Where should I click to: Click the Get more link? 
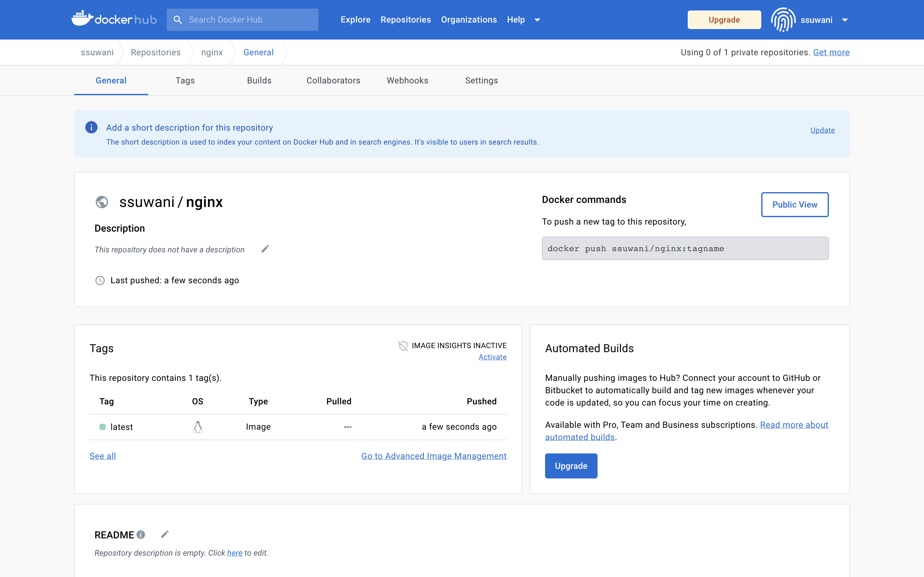click(x=831, y=52)
